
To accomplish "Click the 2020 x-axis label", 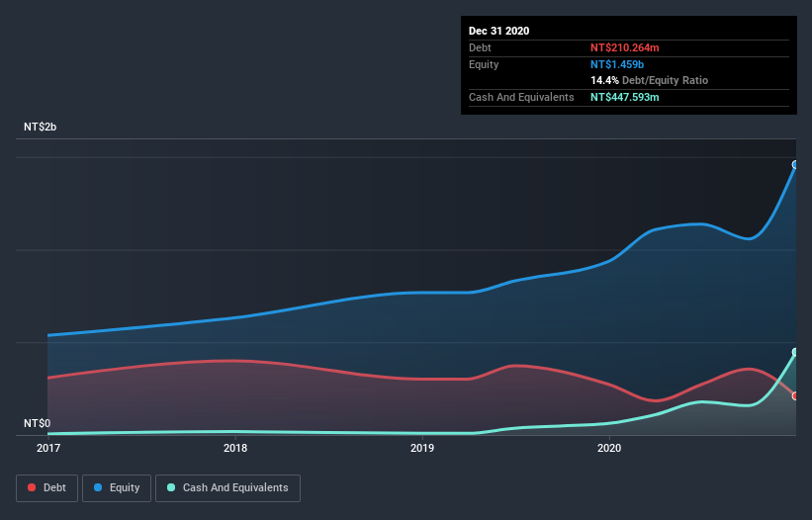I will pos(609,448).
